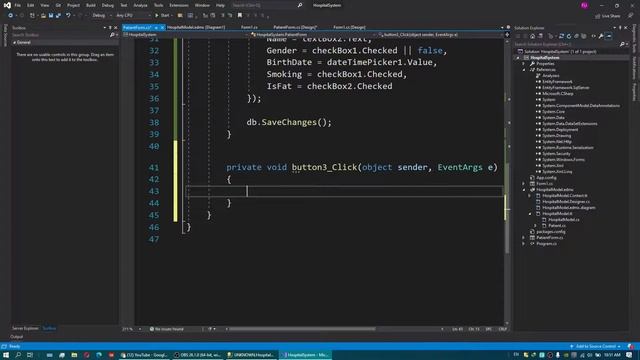This screenshot has width=640, height=360.
Task: Switch to the HospitalModel.edmx Diagram tab
Action: 196,27
